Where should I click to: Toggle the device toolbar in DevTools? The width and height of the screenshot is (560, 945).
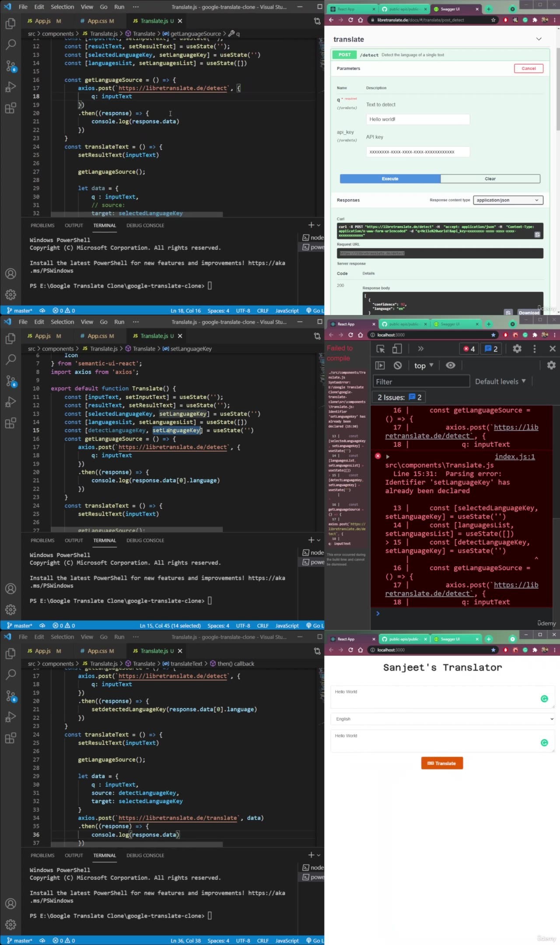397,349
